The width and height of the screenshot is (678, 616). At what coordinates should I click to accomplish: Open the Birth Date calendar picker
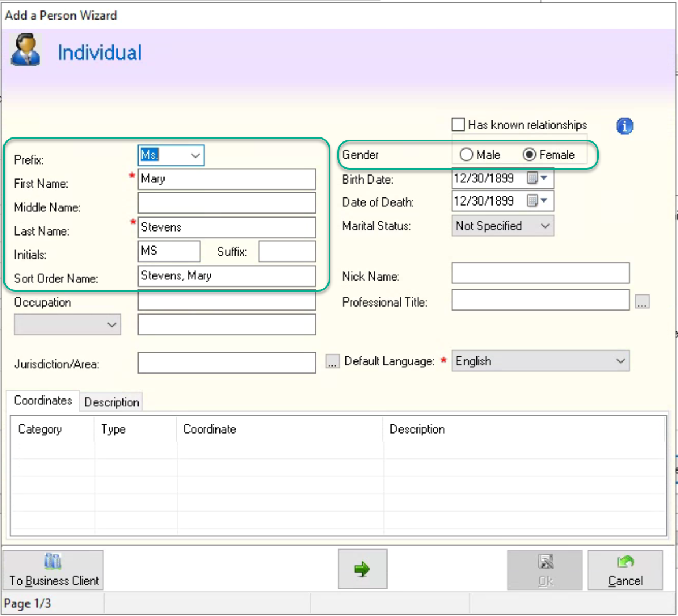coord(537,178)
